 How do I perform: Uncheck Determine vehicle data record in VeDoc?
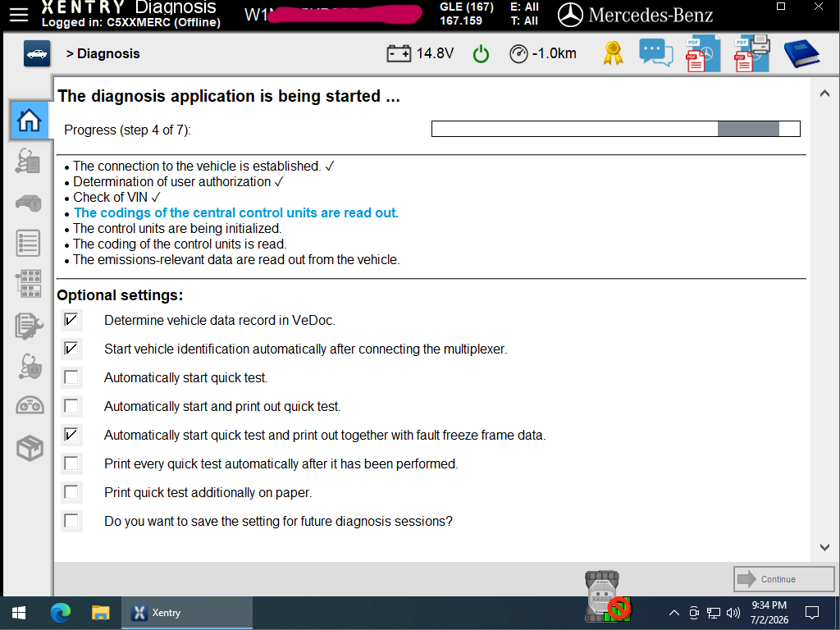coord(71,321)
